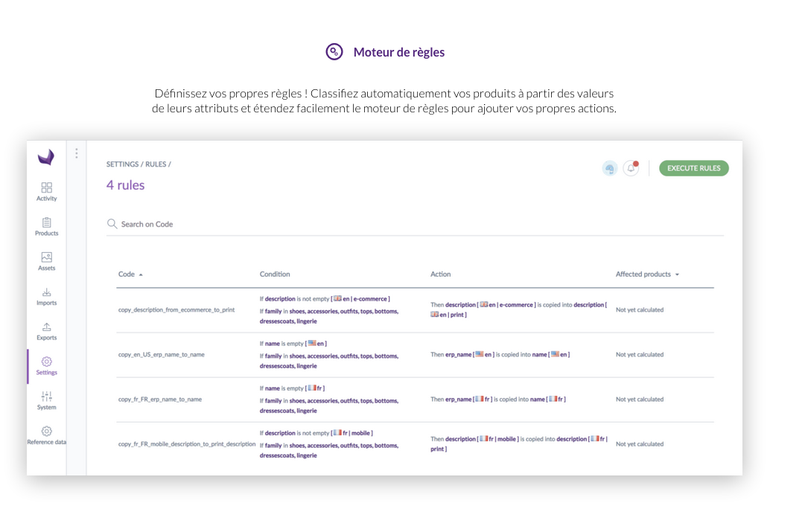Open the Reference data icon
805x532 pixels.
pos(46,432)
